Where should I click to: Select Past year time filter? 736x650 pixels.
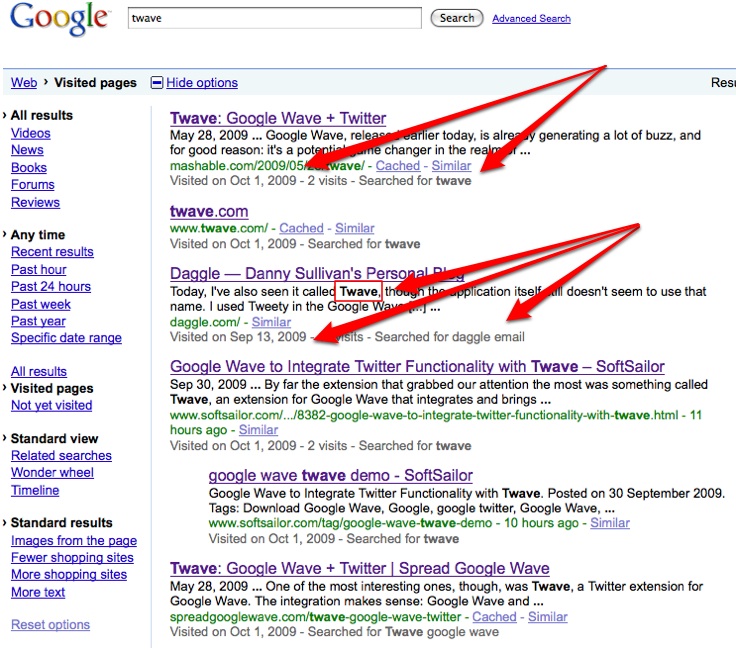(x=38, y=321)
